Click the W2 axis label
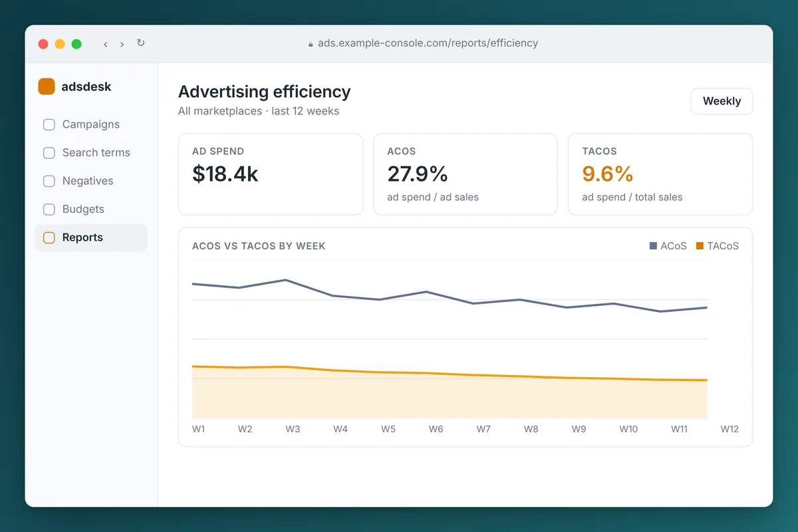 245,429
